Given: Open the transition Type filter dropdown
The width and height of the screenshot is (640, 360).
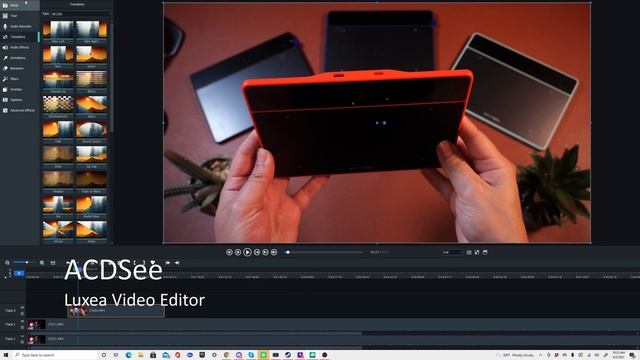Looking at the screenshot, I should click(81, 14).
